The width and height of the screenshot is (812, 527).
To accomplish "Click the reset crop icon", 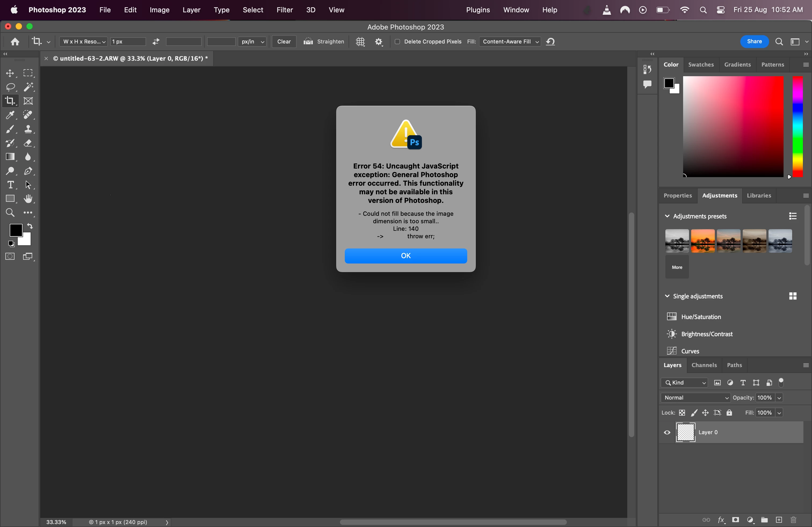I will (x=550, y=42).
